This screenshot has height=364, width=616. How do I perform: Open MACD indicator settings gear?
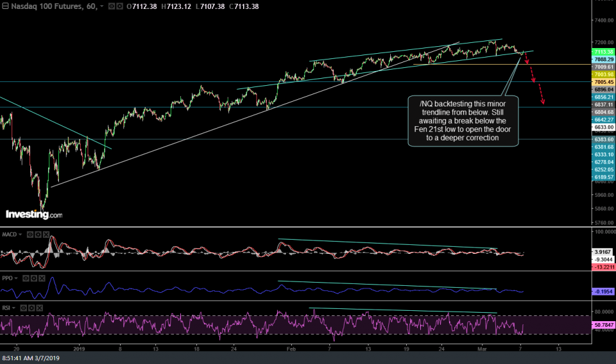pyautogui.click(x=38, y=235)
